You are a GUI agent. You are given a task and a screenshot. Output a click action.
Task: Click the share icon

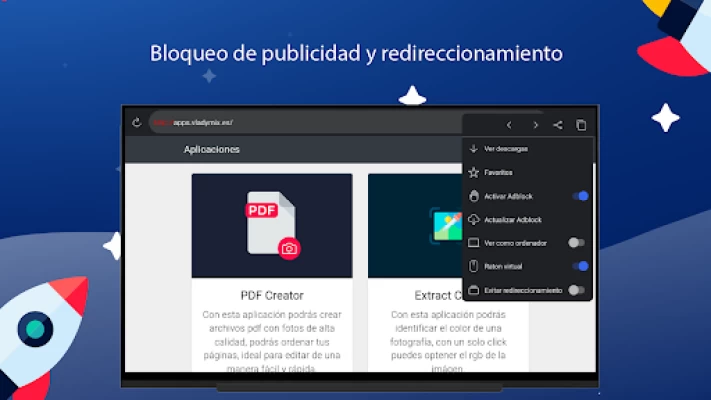558,125
